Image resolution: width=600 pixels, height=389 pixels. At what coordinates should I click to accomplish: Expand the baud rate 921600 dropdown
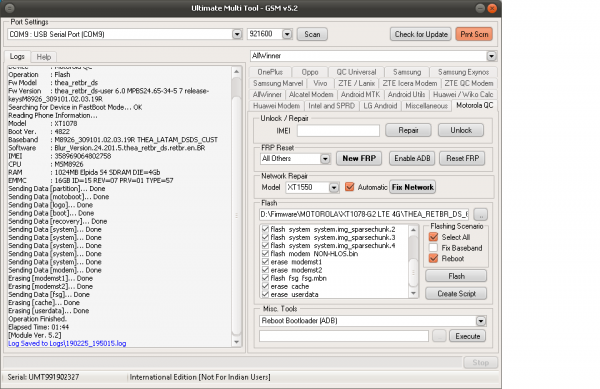[x=287, y=34]
